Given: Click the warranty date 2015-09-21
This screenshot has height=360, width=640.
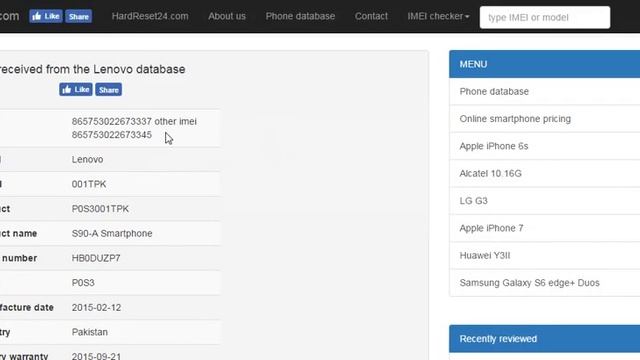Looking at the screenshot, I should (x=96, y=356).
